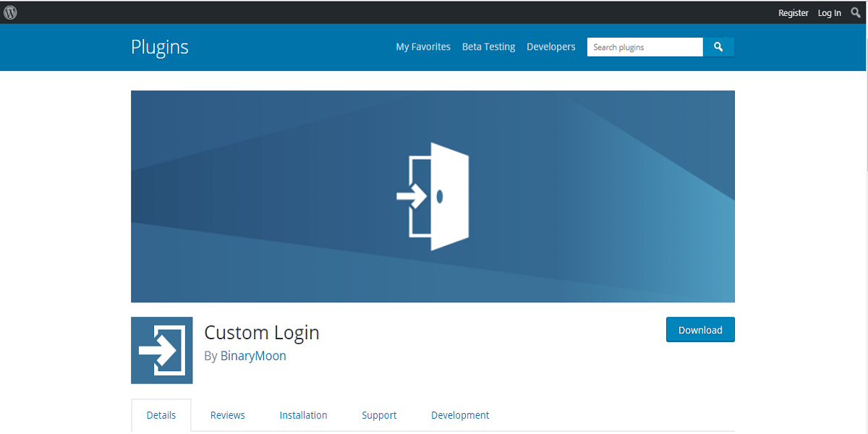The width and height of the screenshot is (868, 434).
Task: Click the Custom Login banner image
Action: click(433, 196)
